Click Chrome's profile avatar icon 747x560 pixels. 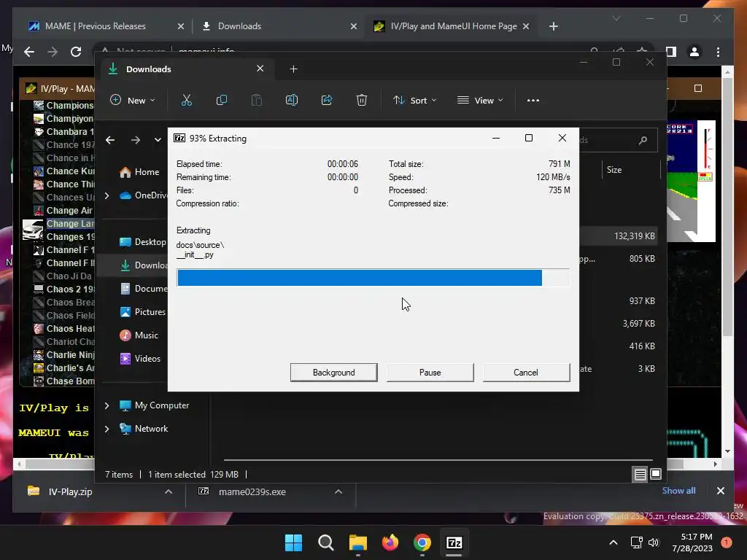[694, 52]
